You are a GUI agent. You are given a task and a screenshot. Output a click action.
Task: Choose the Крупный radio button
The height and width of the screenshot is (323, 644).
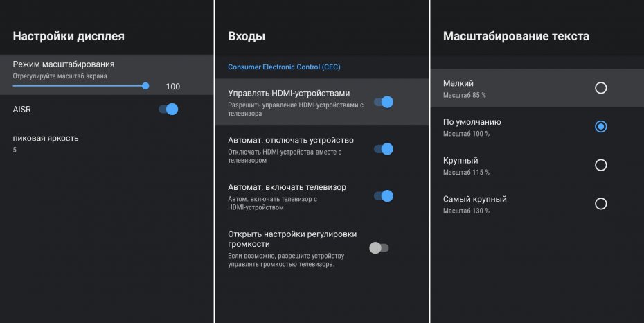point(600,165)
